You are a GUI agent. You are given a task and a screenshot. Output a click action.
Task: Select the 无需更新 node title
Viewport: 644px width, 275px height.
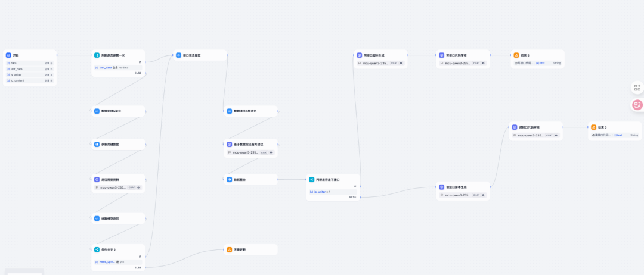(240, 249)
